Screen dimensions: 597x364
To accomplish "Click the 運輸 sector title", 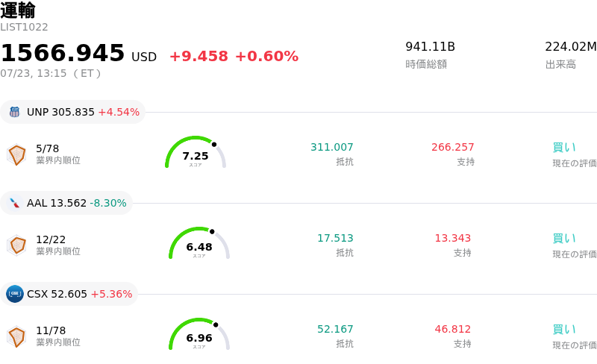I will [17, 10].
